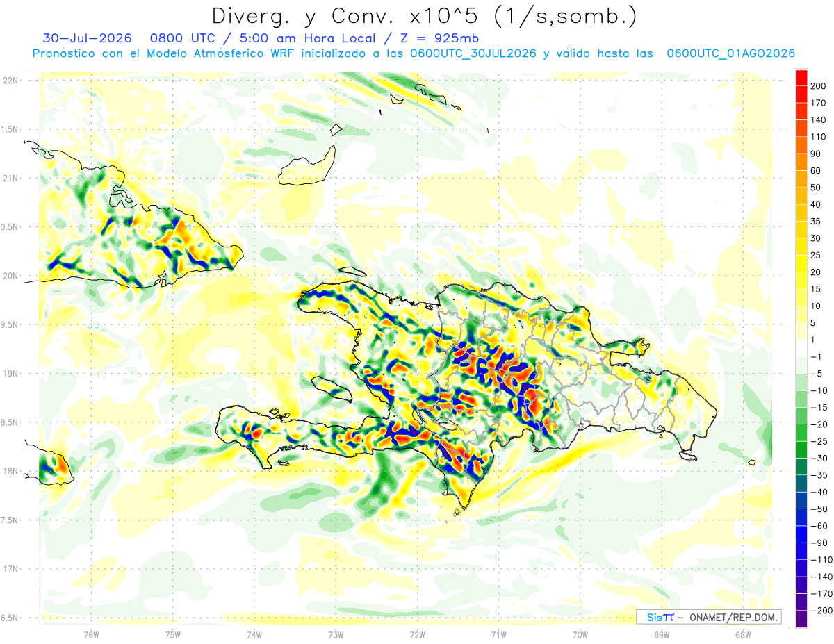Click the white color-scale segment between 1 and -1

click(801, 349)
